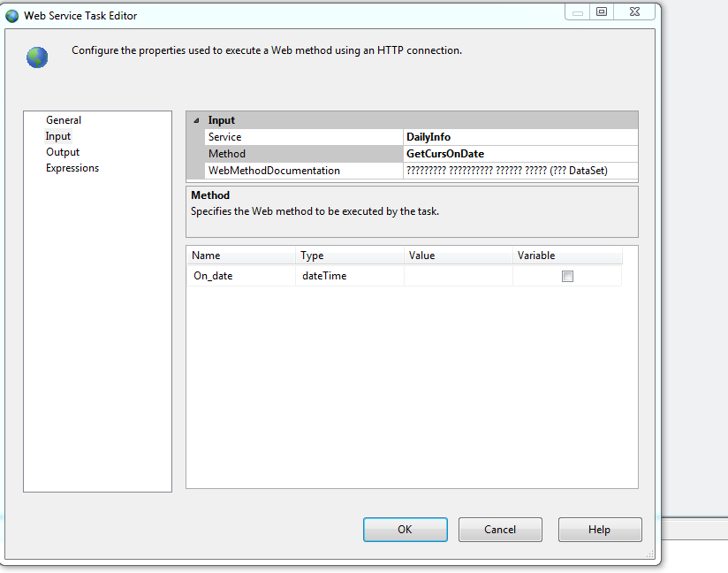
Task: Minimize the Web Service Task Editor window
Action: point(578,11)
